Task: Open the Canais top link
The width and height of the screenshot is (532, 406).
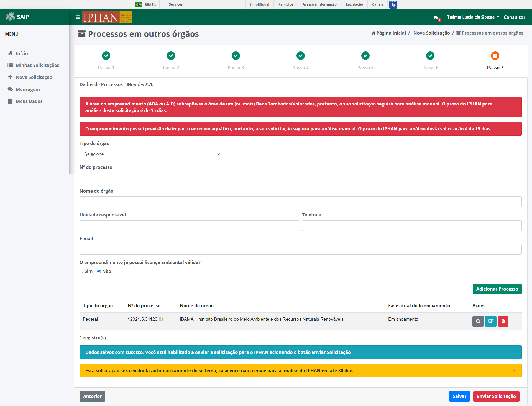Action: 378,4
